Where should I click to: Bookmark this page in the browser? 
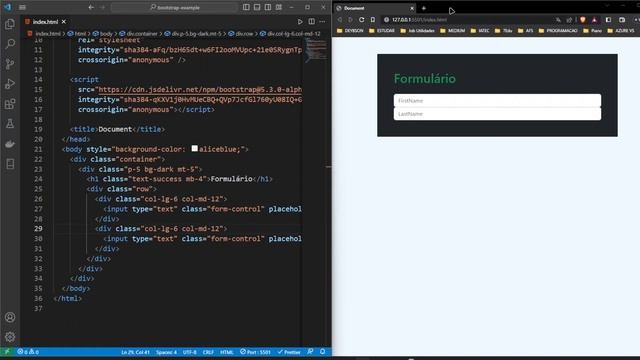click(373, 20)
